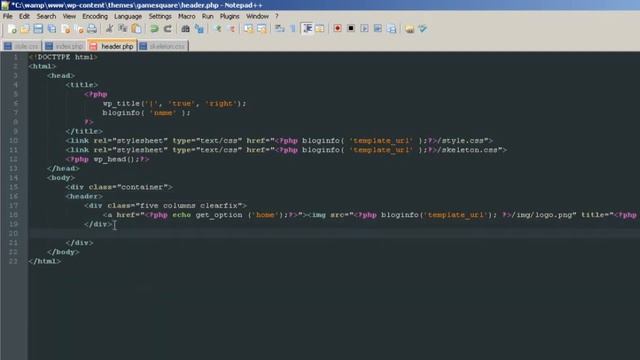Close the current document with the Close icon
This screenshot has height=360, width=640.
[65, 29]
